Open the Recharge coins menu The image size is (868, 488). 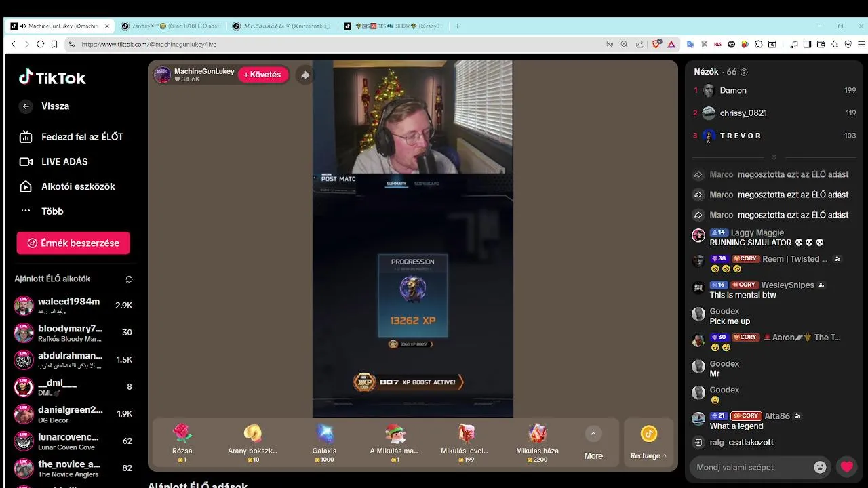pos(648,443)
